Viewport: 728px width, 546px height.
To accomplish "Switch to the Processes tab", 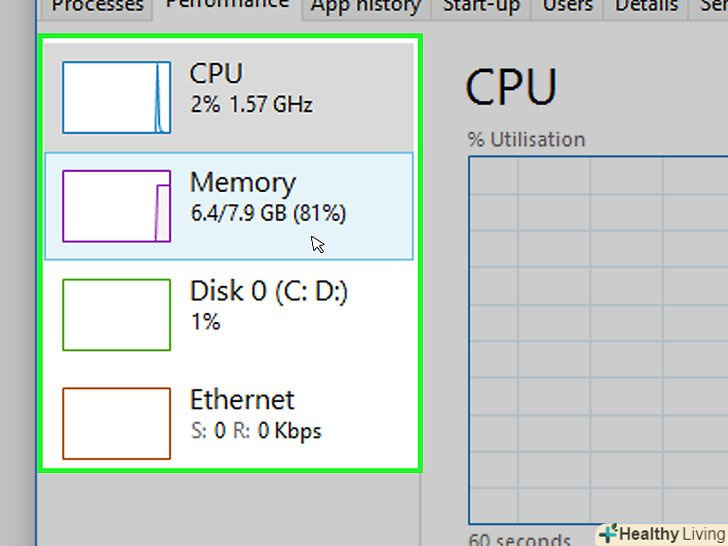I will pyautogui.click(x=97, y=6).
